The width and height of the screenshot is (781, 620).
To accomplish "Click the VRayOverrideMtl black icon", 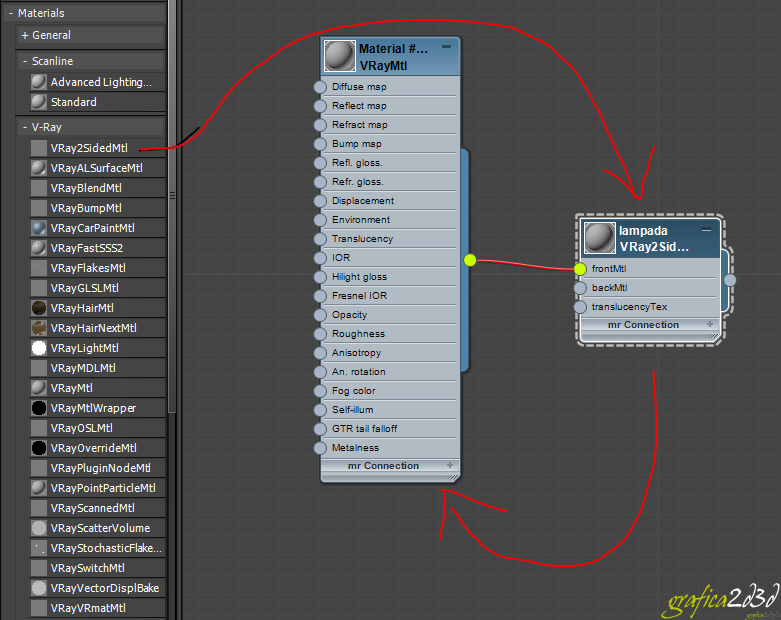I will tap(39, 448).
